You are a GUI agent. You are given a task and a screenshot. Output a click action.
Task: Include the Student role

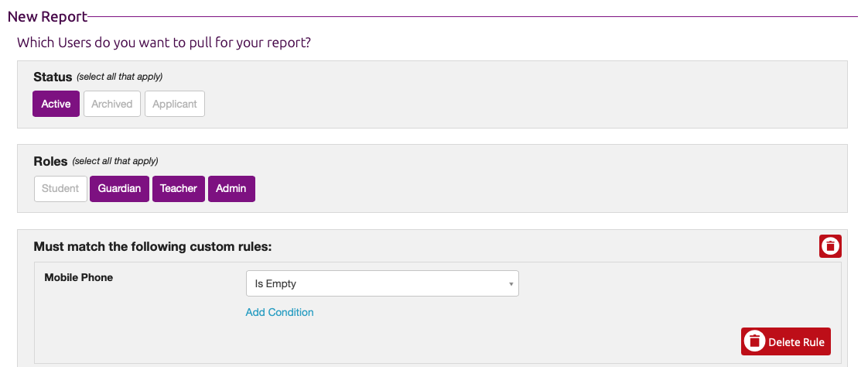60,188
